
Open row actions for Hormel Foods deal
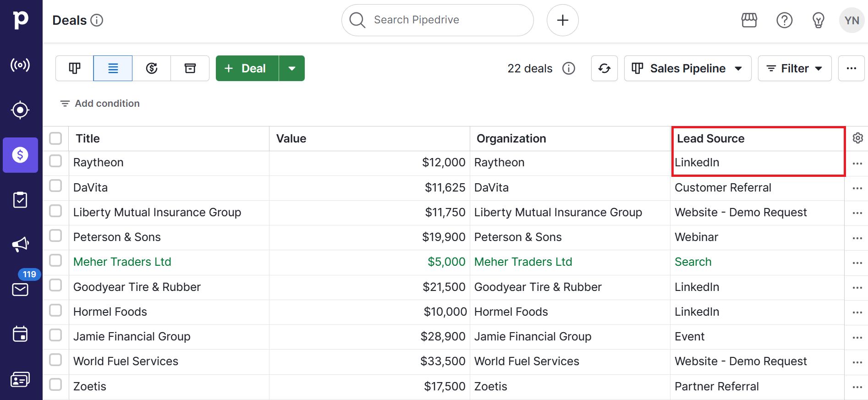point(857,312)
